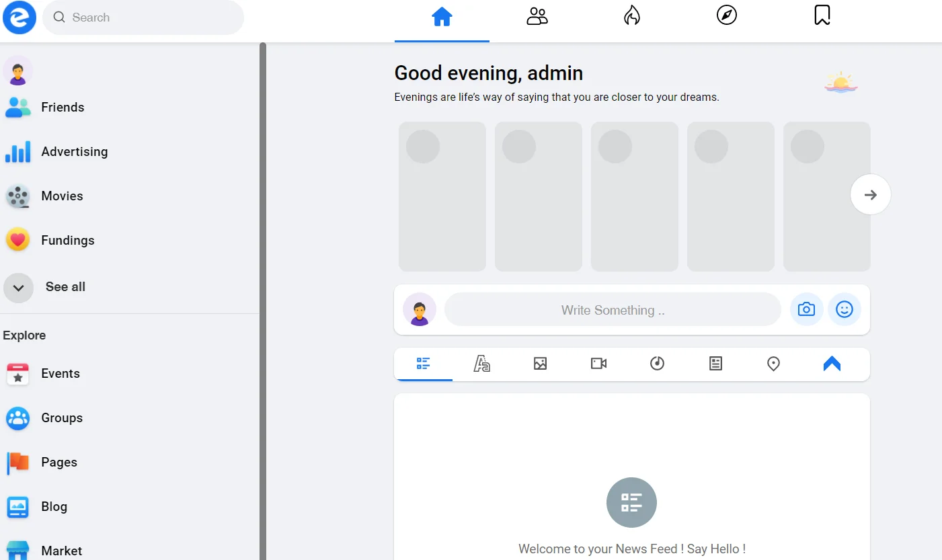Open the compass explore icon

pos(726,15)
